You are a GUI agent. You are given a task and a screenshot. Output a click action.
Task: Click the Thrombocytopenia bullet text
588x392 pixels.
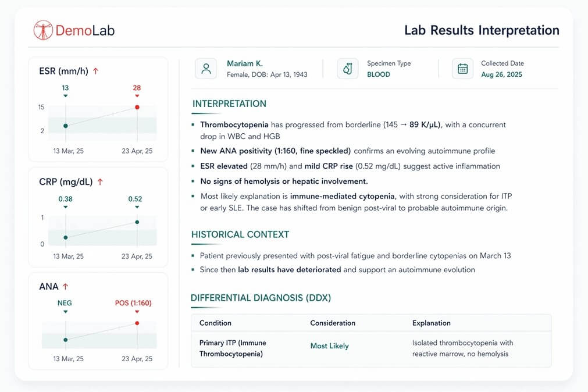353,130
